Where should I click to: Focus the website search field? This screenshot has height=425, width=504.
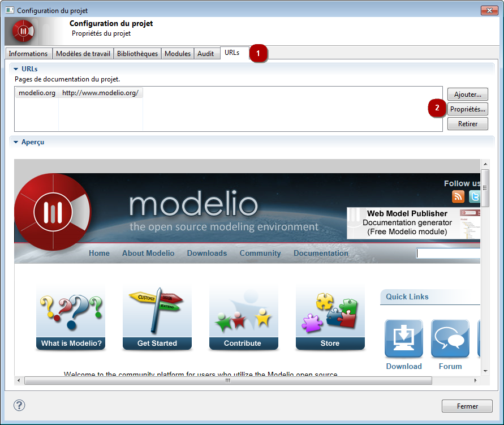coord(449,254)
